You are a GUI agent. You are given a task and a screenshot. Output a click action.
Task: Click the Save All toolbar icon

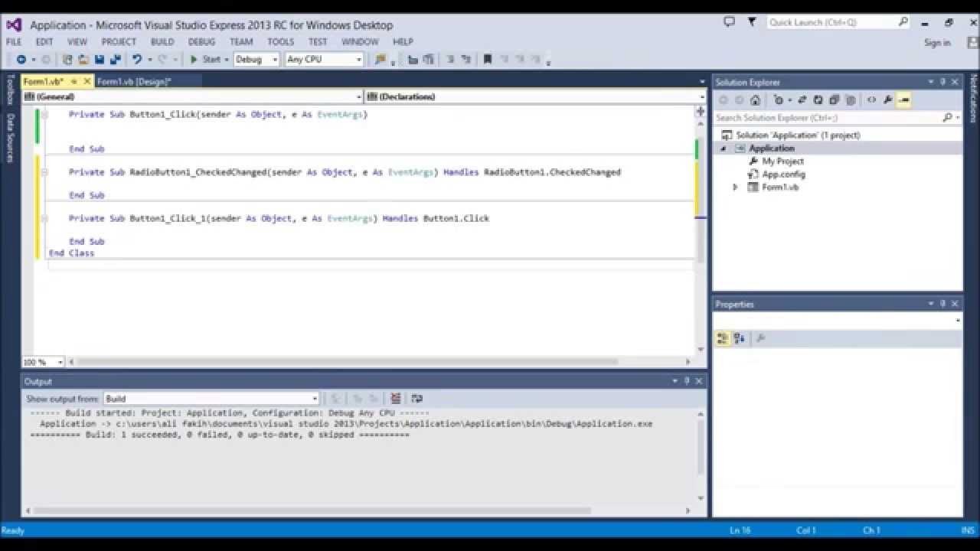click(x=116, y=59)
